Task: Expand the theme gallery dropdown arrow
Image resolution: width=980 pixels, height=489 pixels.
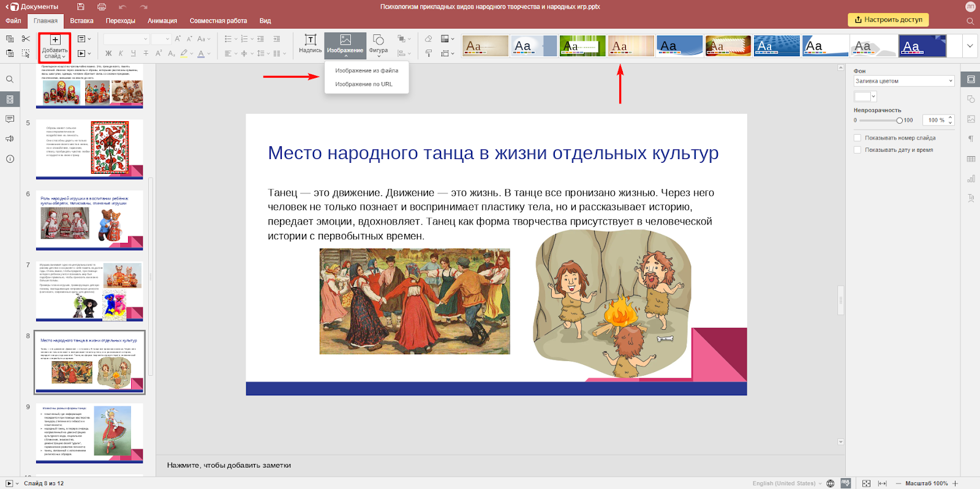Action: tap(970, 46)
